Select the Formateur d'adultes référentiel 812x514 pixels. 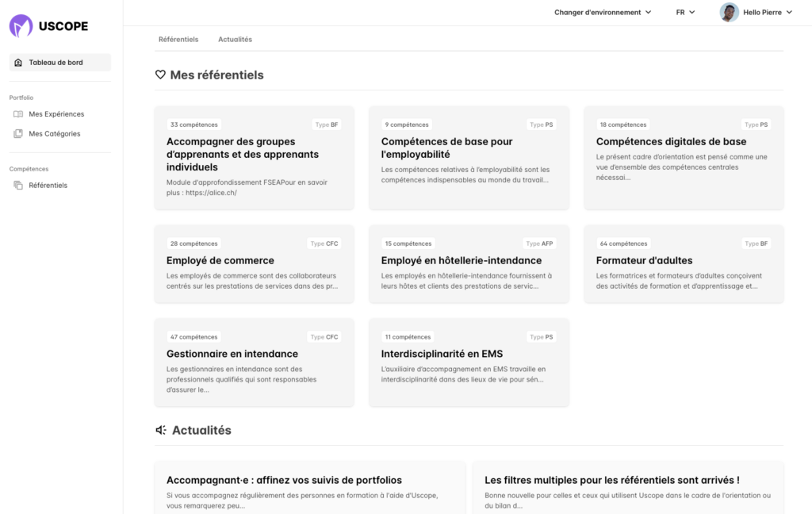(x=684, y=264)
